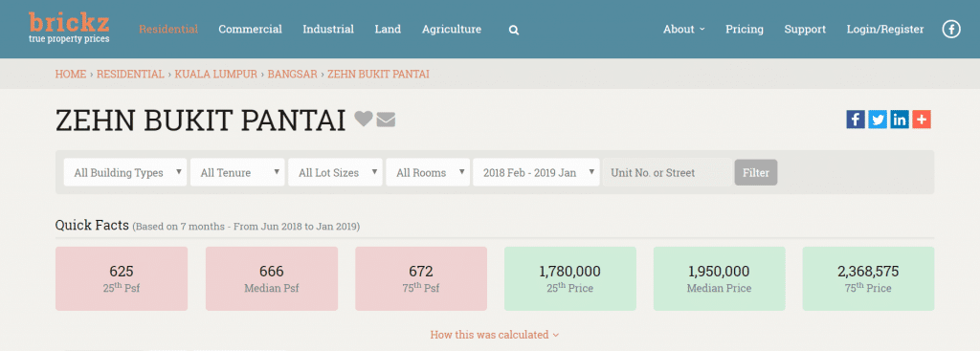Screen dimensions: 980x351
Task: Open the All Building Types dropdown
Action: pyautogui.click(x=125, y=172)
